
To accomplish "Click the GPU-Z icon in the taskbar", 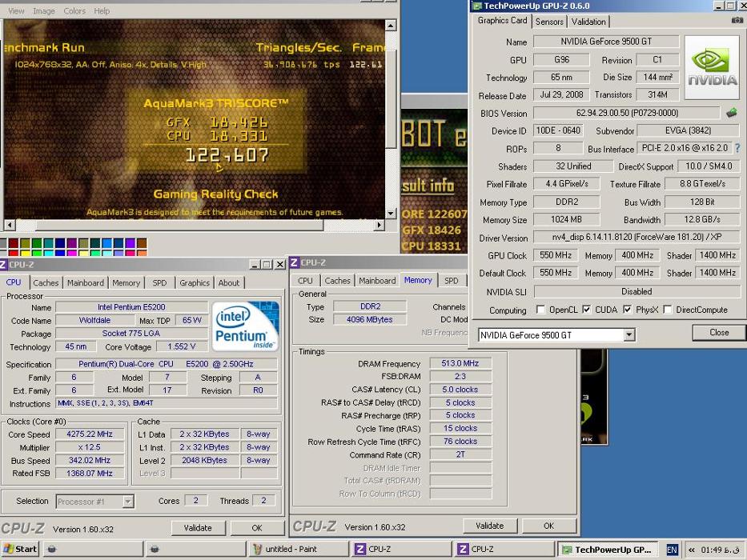I will click(567, 550).
